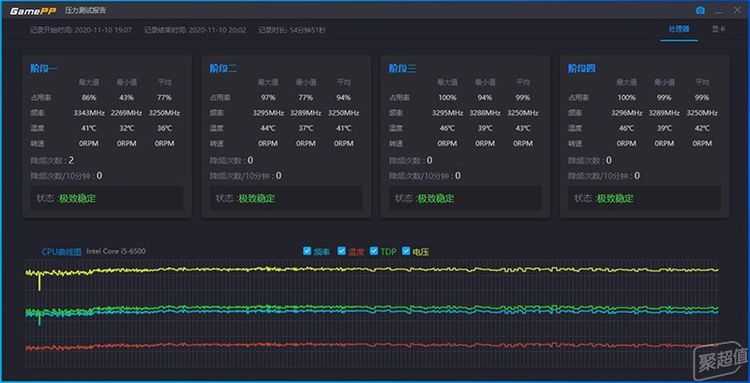Switch to the 处理器 tab
Image resolution: width=750 pixels, height=383 pixels.
point(679,29)
